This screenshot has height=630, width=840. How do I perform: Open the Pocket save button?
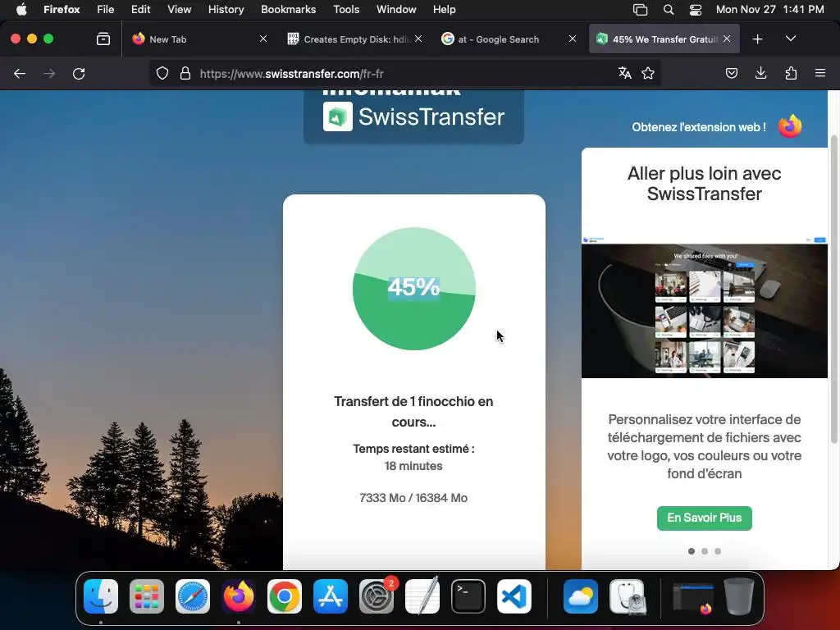[x=731, y=73]
